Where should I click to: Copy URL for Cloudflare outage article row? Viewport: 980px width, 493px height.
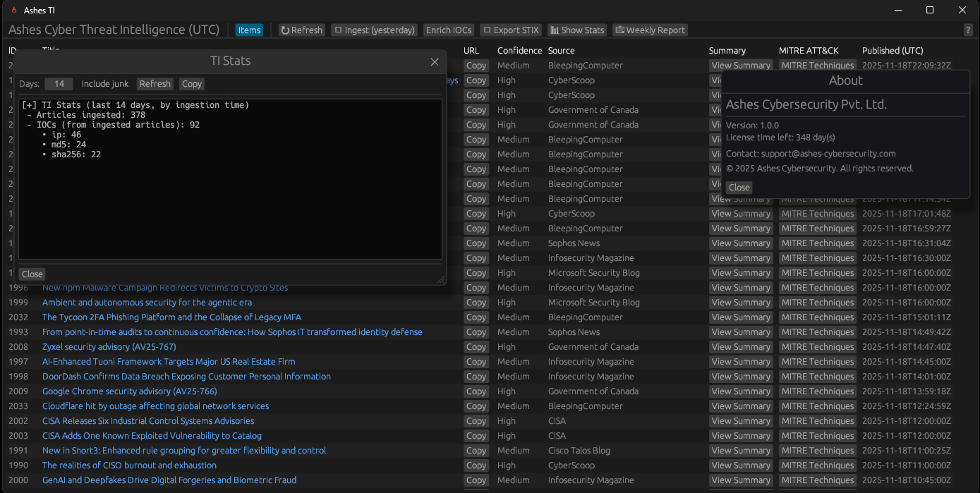point(476,406)
